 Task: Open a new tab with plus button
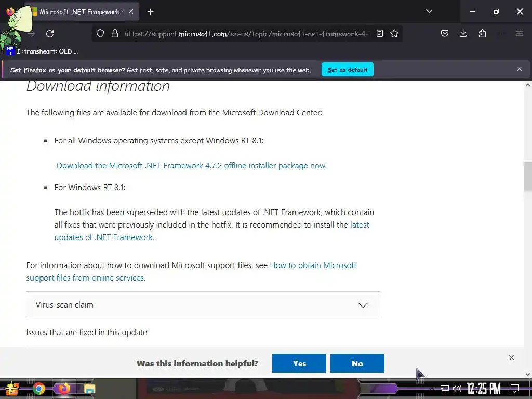[x=150, y=12]
